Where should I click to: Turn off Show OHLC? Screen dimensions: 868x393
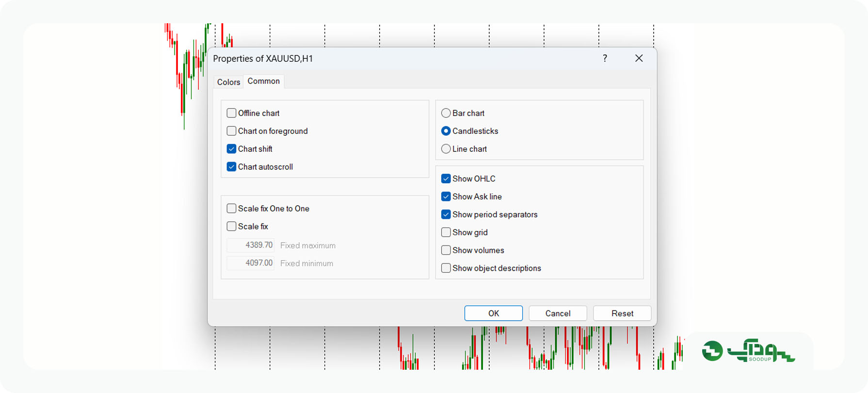click(x=446, y=179)
